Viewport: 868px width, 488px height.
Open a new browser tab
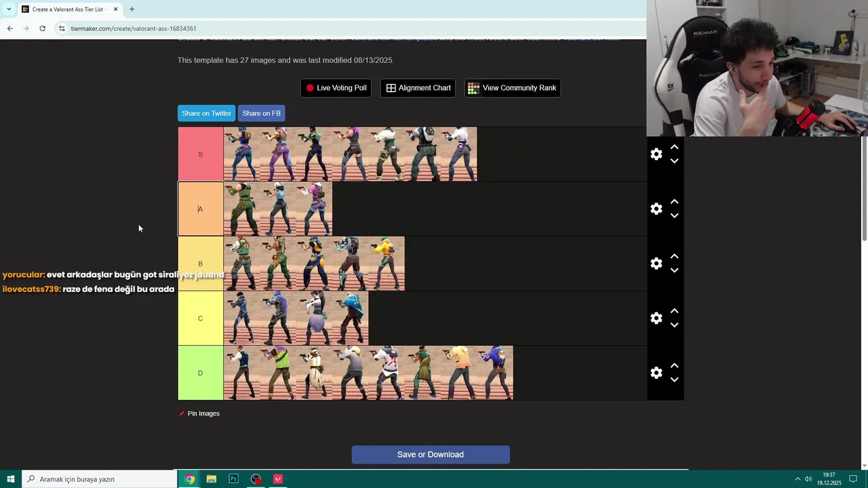coord(132,9)
